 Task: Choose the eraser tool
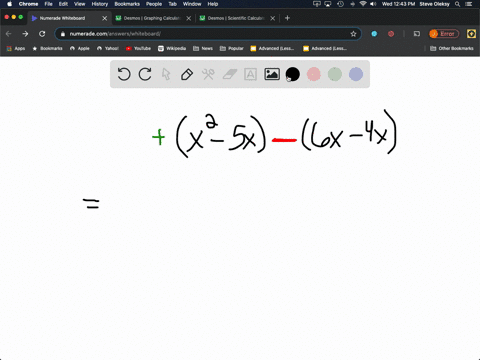229,74
